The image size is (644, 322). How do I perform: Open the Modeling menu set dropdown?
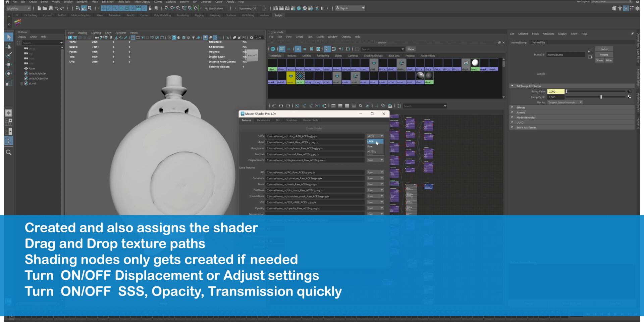coord(18,8)
